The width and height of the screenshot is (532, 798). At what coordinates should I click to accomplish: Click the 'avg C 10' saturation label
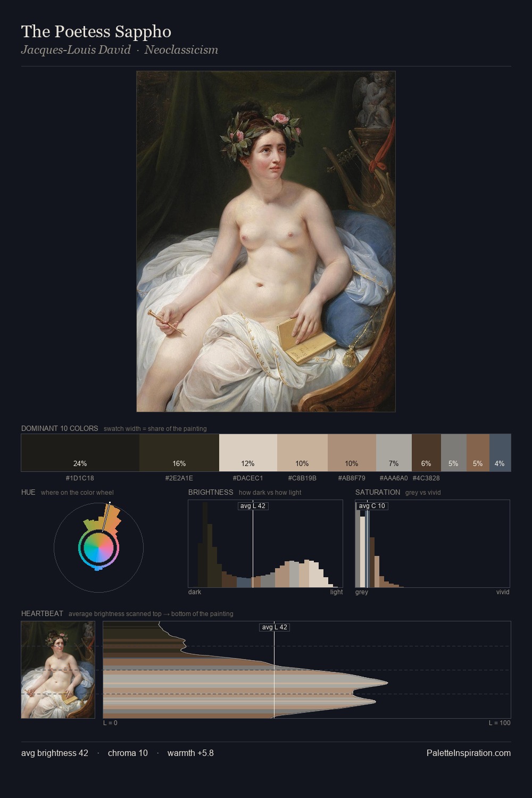pos(372,506)
